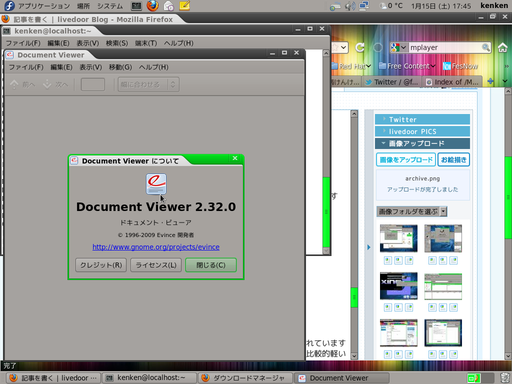Click the blog editor's inner vertical scrollbar

(x=354, y=235)
